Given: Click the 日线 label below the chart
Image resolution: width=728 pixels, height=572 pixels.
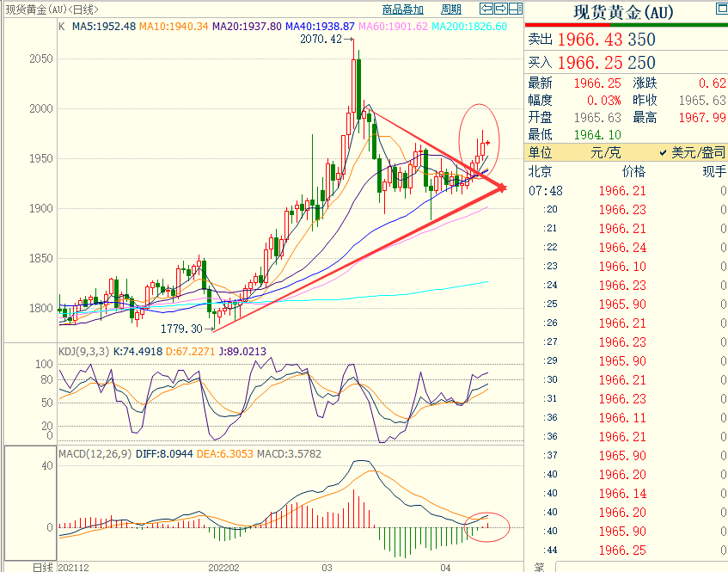Looking at the screenshot, I should point(43,567).
